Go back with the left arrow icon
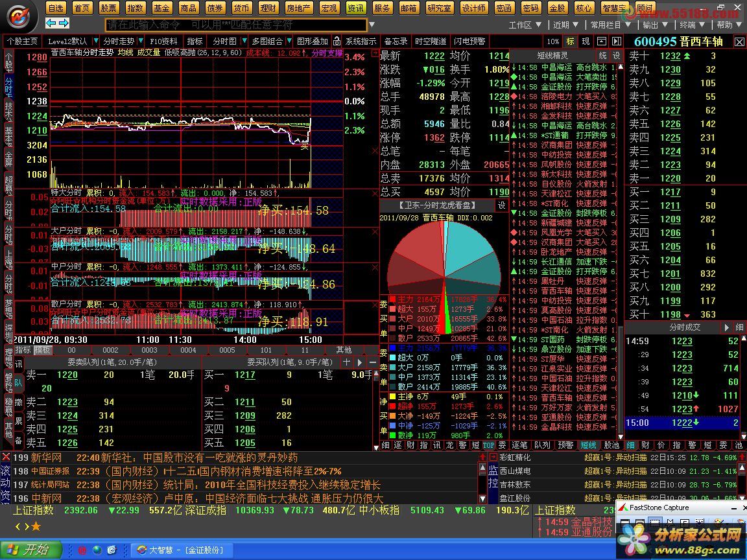This screenshot has width=747, height=560. [x=51, y=23]
